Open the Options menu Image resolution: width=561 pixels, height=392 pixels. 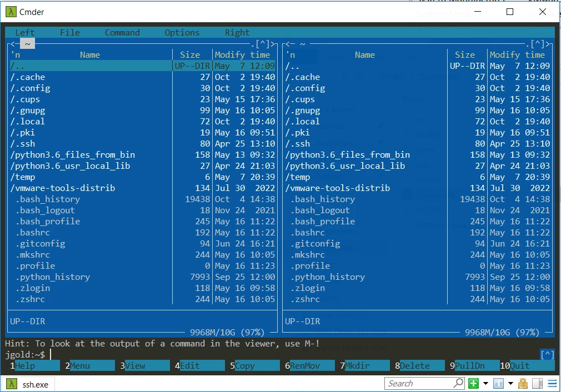182,33
